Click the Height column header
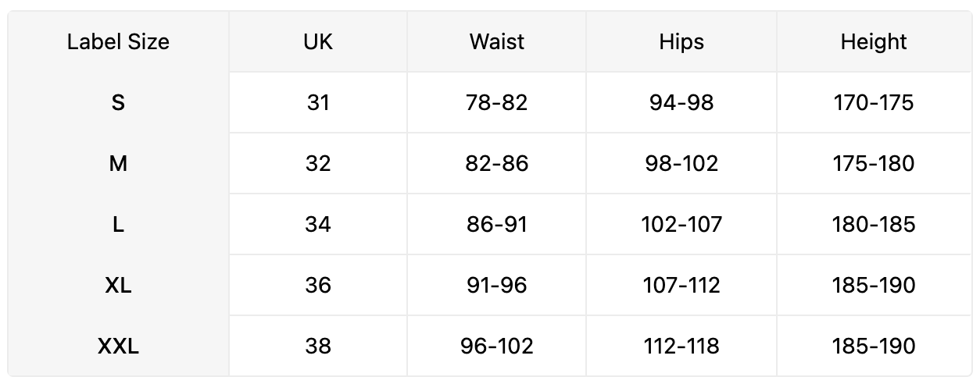This screenshot has height=384, width=980. 874,41
